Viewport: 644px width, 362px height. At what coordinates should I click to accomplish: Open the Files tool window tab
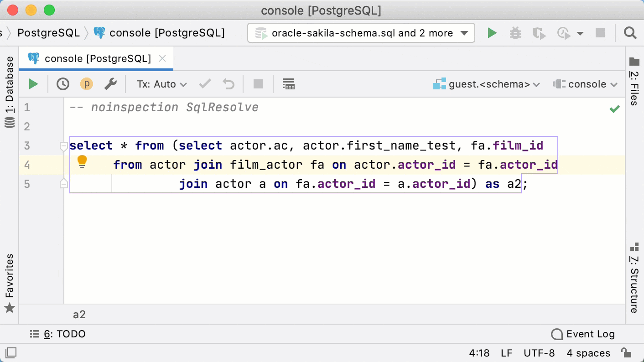click(x=634, y=82)
